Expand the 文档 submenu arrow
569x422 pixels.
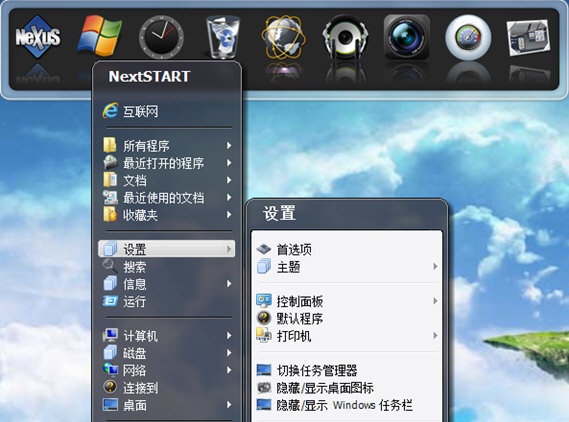pos(229,180)
